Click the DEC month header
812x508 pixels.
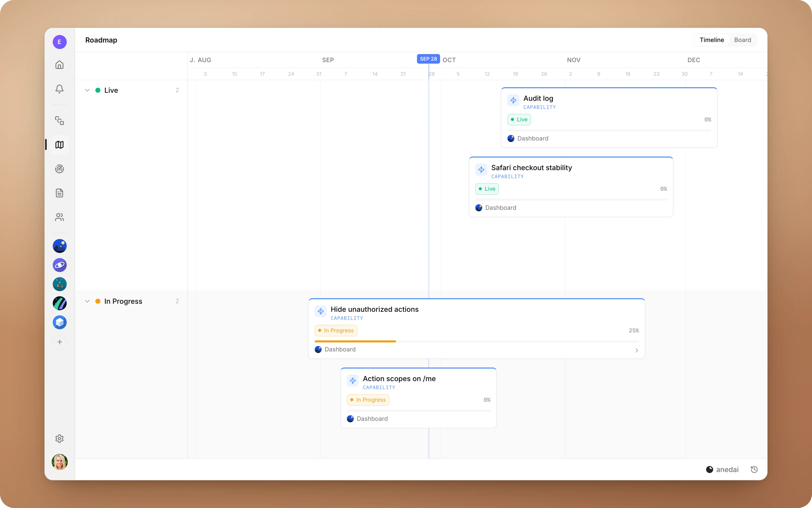tap(693, 60)
